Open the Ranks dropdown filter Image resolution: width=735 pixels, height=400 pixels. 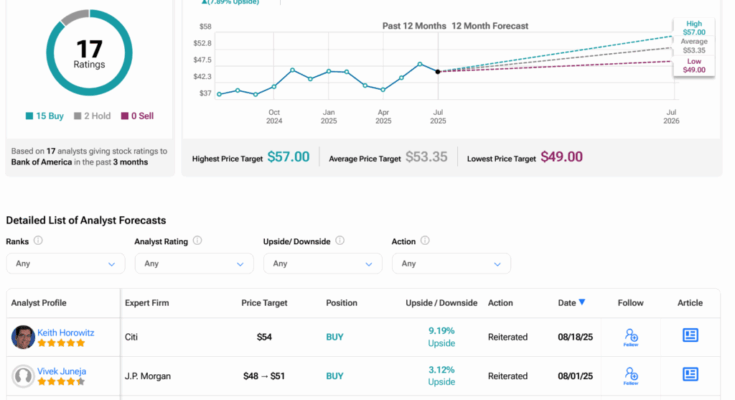(x=65, y=263)
